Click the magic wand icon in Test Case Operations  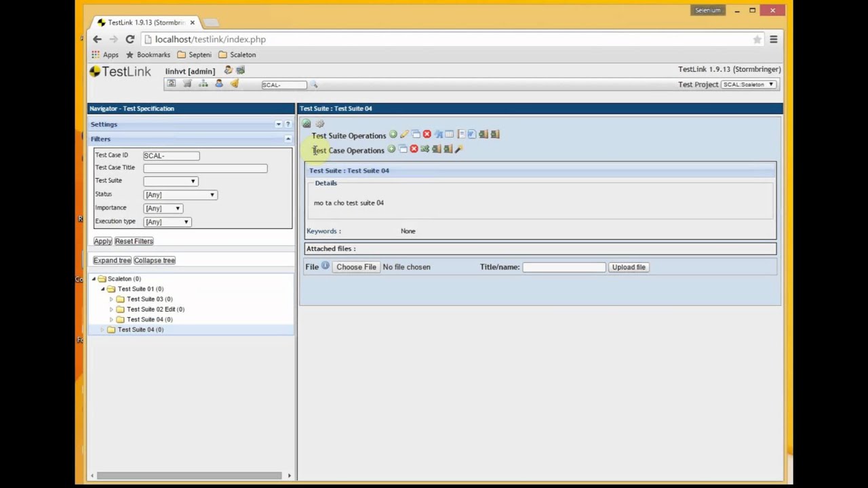(x=459, y=149)
